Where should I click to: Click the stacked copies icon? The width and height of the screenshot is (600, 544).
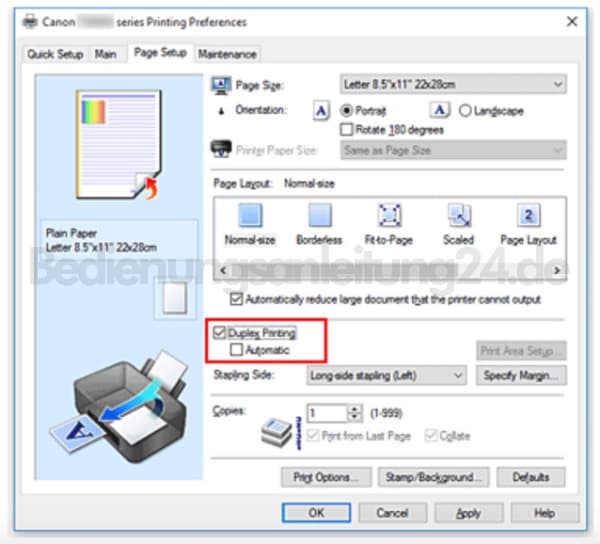click(276, 432)
